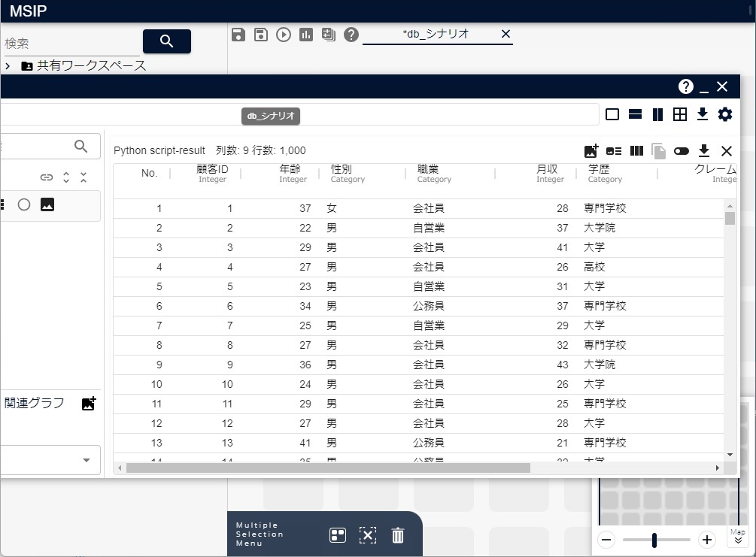Close the Python script-result panel
This screenshot has width=756, height=557.
727,151
